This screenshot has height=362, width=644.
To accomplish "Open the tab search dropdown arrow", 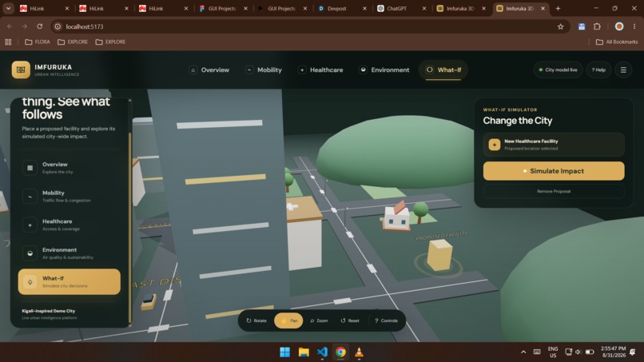I will (x=8, y=8).
